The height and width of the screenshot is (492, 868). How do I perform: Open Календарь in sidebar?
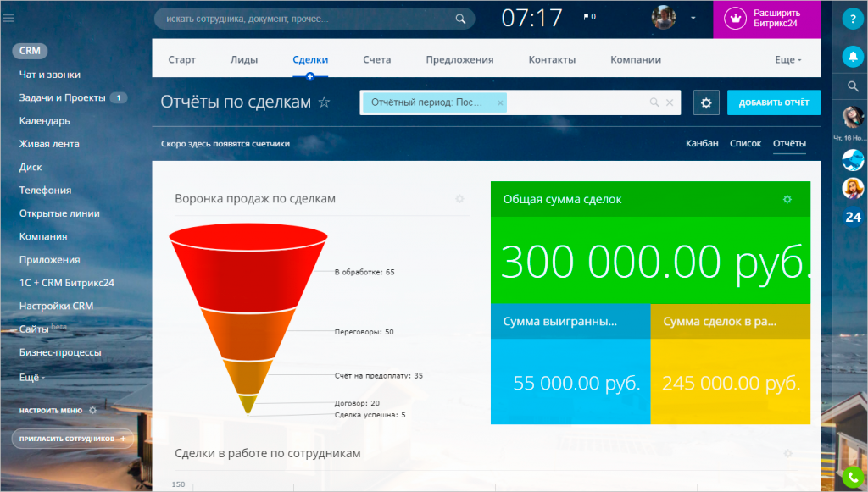pos(45,121)
